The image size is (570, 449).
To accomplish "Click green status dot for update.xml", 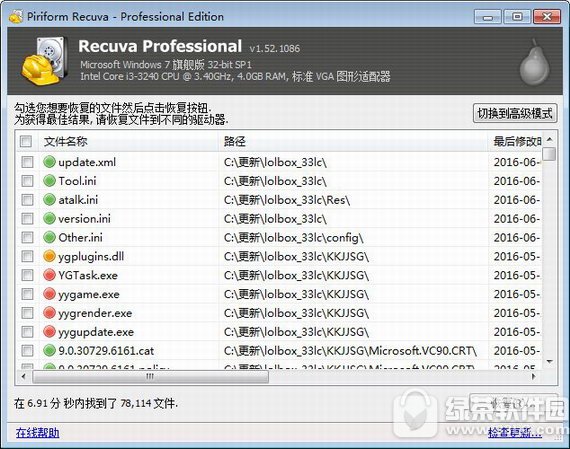I will (49, 162).
